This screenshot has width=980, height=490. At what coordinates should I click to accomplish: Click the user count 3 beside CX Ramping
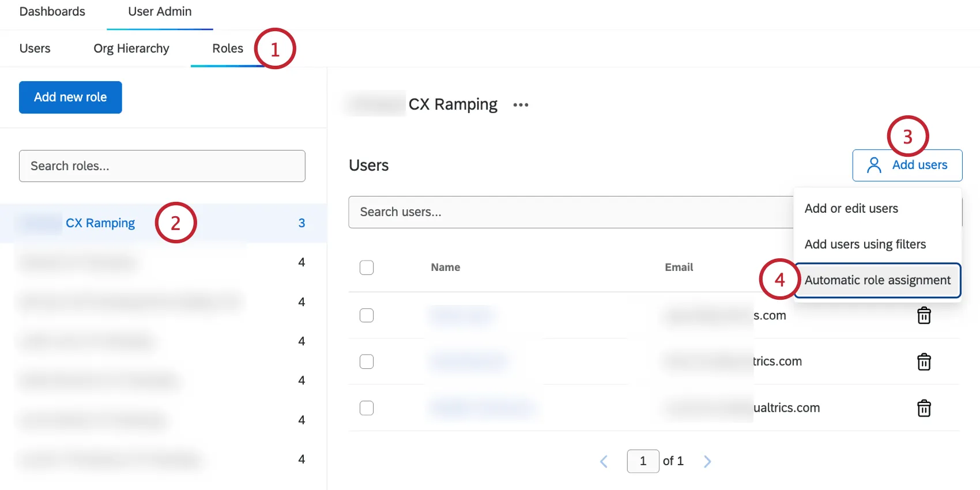(301, 223)
